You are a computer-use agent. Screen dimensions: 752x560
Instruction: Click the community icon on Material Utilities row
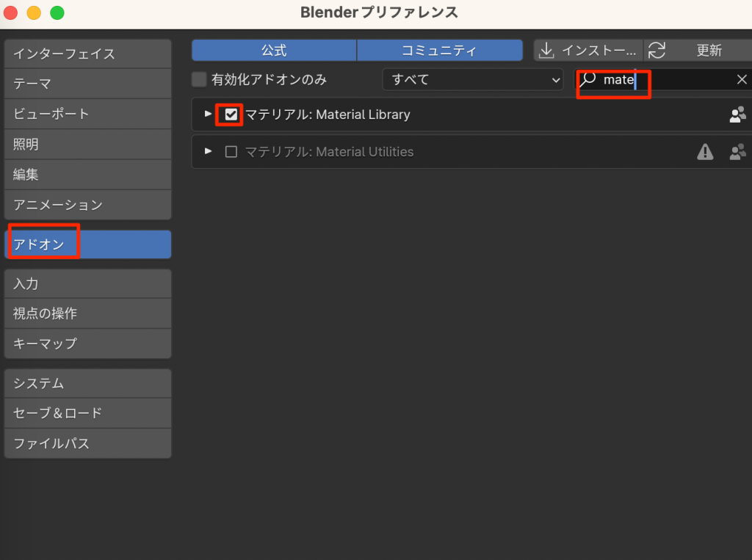click(737, 152)
